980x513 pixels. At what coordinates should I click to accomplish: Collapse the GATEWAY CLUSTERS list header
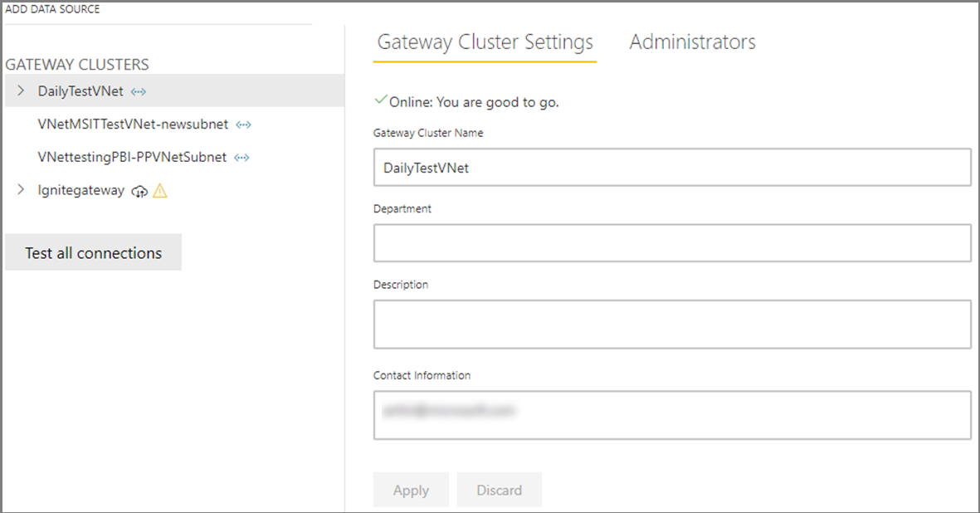(78, 64)
